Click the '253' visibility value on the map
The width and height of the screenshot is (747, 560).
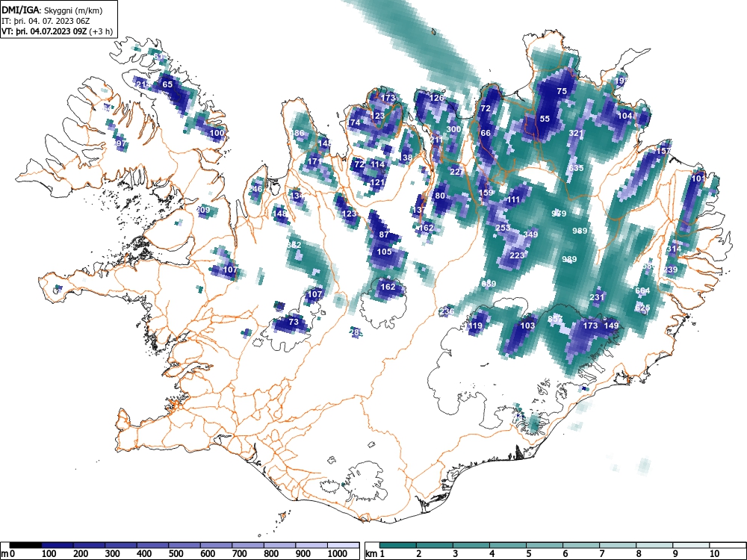click(x=503, y=228)
